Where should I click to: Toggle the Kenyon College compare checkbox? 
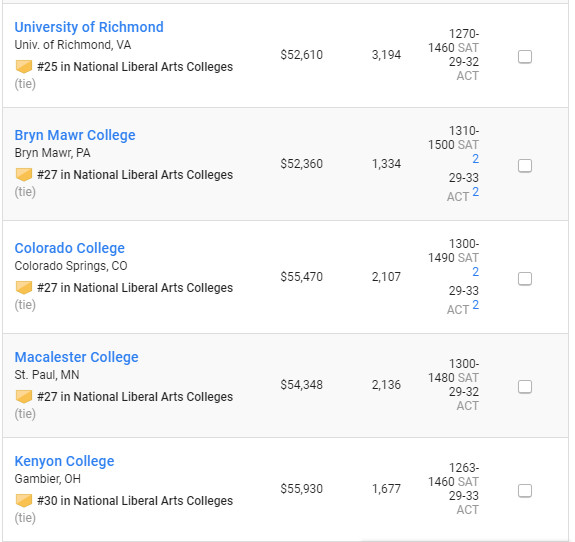525,491
